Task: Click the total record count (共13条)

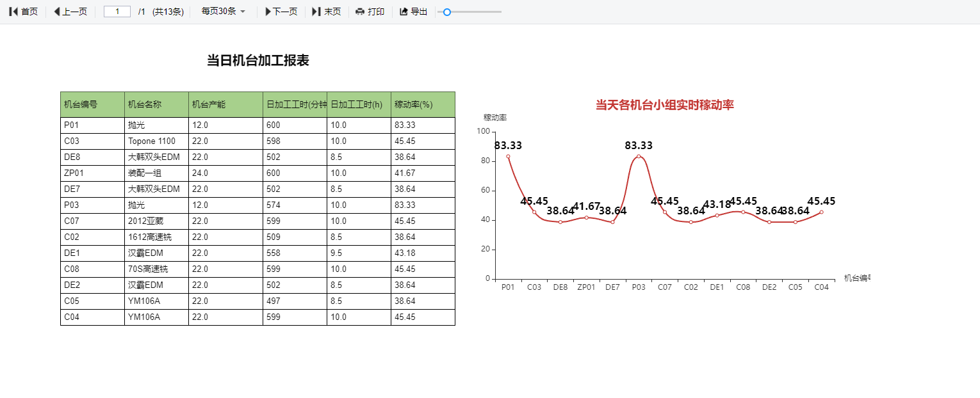Action: click(x=168, y=12)
